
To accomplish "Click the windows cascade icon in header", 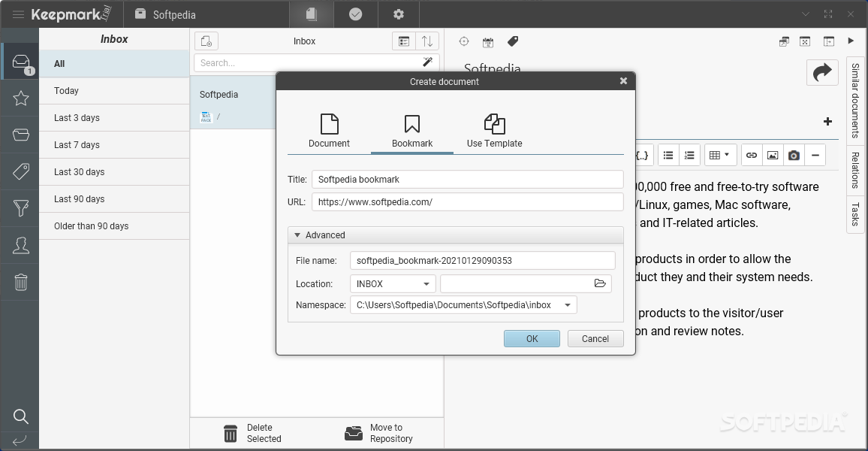I will [784, 41].
